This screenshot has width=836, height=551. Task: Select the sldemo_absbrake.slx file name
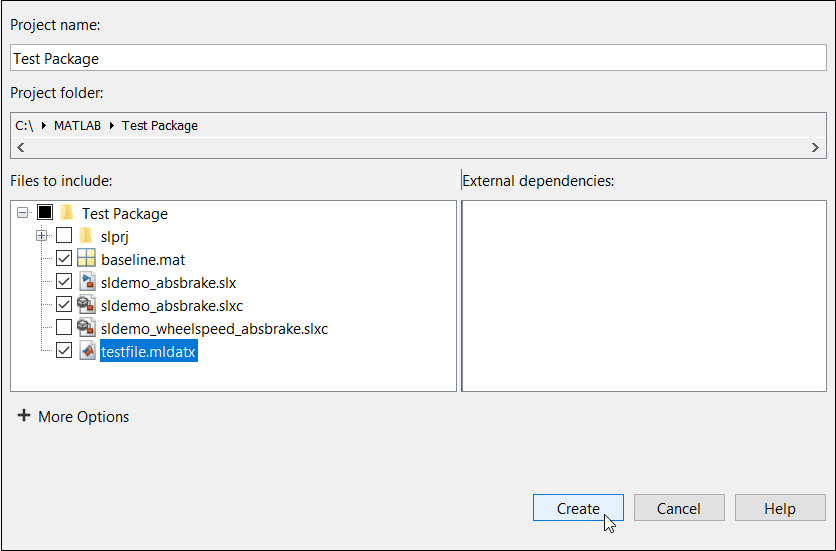click(x=168, y=283)
